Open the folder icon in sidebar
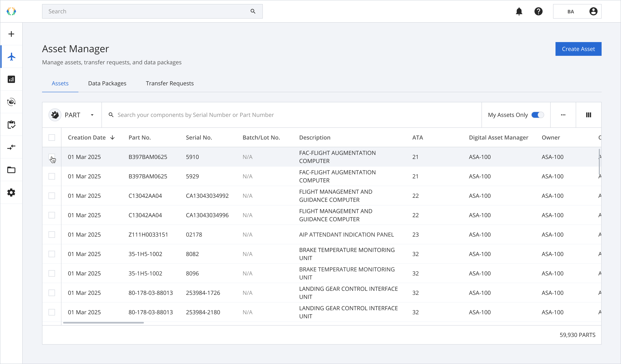621x364 pixels. 11,170
